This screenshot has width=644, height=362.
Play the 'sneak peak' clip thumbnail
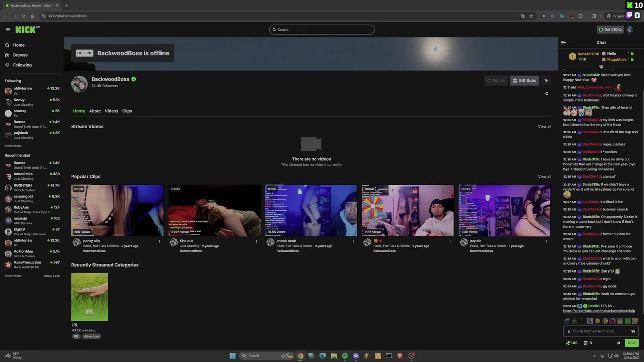311,210
